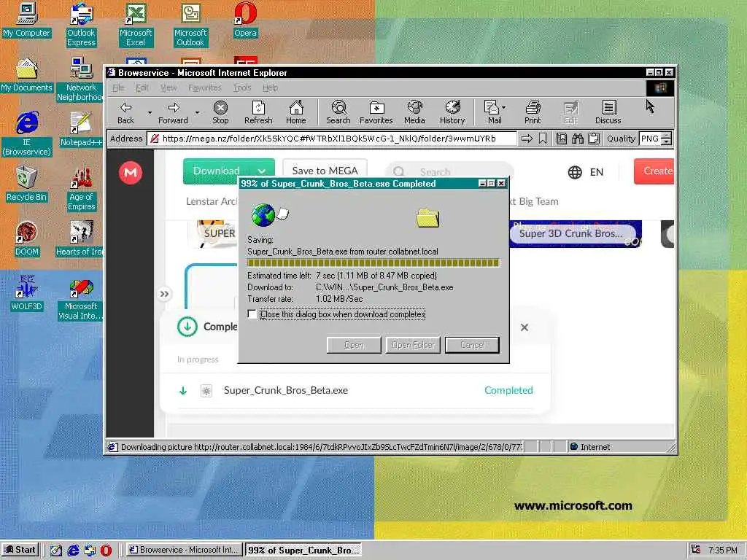Open Microsoft Excel desktop shortcut
The width and height of the screenshot is (747, 560).
pyautogui.click(x=136, y=25)
